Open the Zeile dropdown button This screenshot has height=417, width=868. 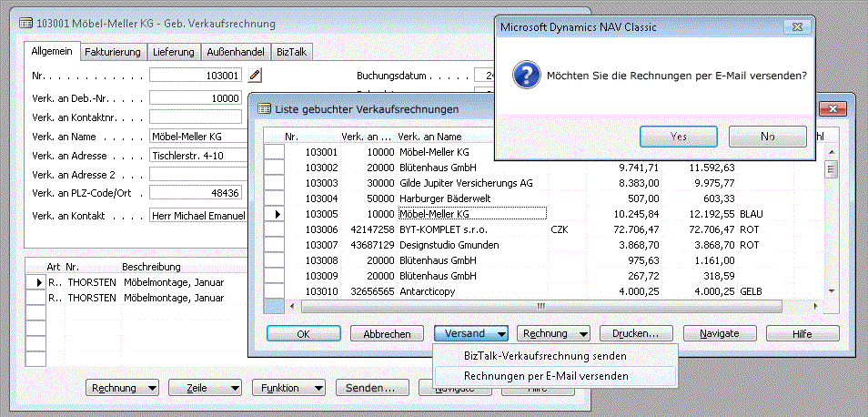205,388
